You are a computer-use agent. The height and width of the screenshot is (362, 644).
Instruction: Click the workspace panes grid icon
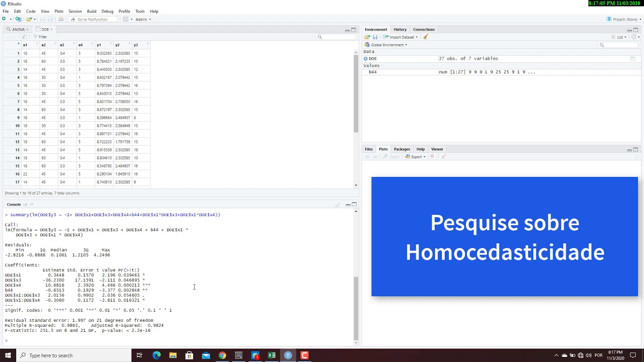[x=125, y=19]
